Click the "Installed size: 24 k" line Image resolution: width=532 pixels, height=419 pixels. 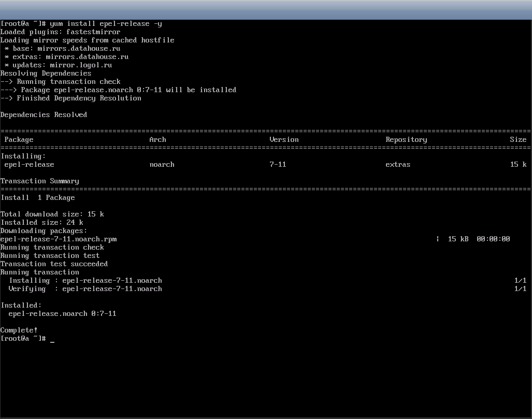point(42,223)
